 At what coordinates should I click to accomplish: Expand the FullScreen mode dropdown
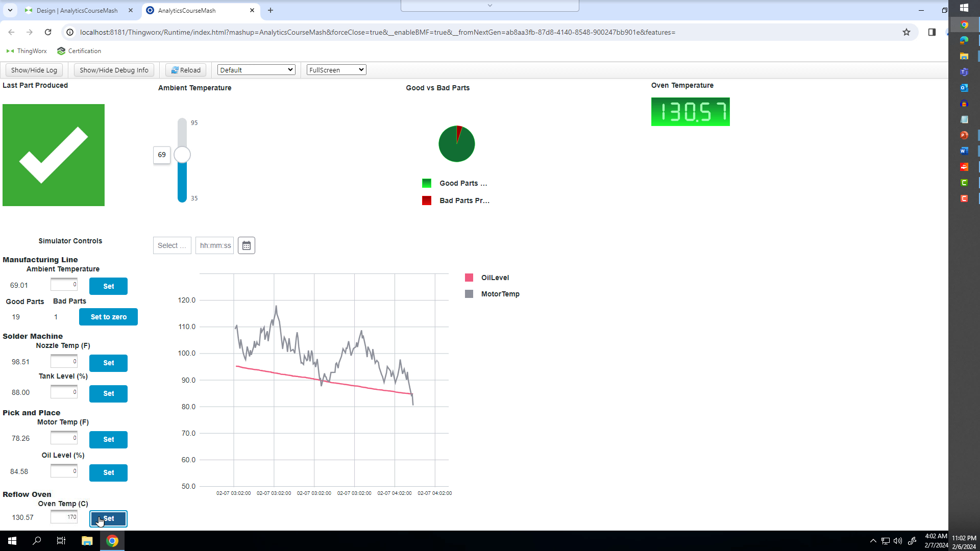coord(336,70)
